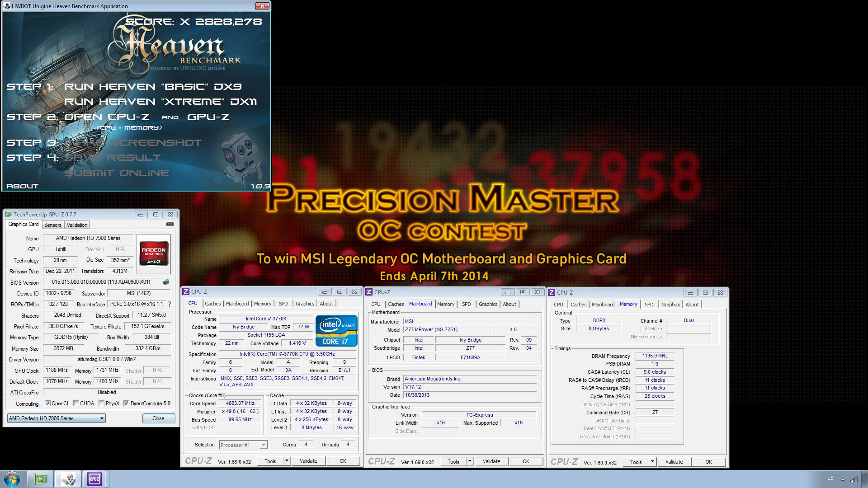This screenshot has height=488, width=868.
Task: Click the GPU-Z screenshot camera icon
Action: (x=170, y=224)
